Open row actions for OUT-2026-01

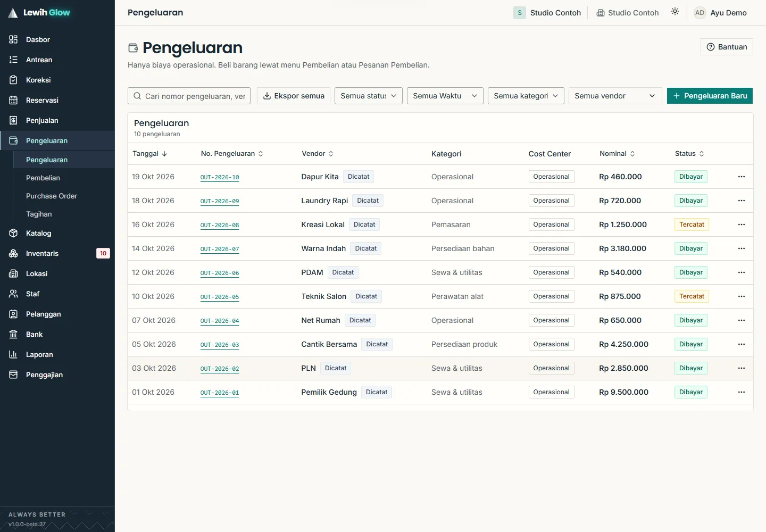[x=742, y=392]
